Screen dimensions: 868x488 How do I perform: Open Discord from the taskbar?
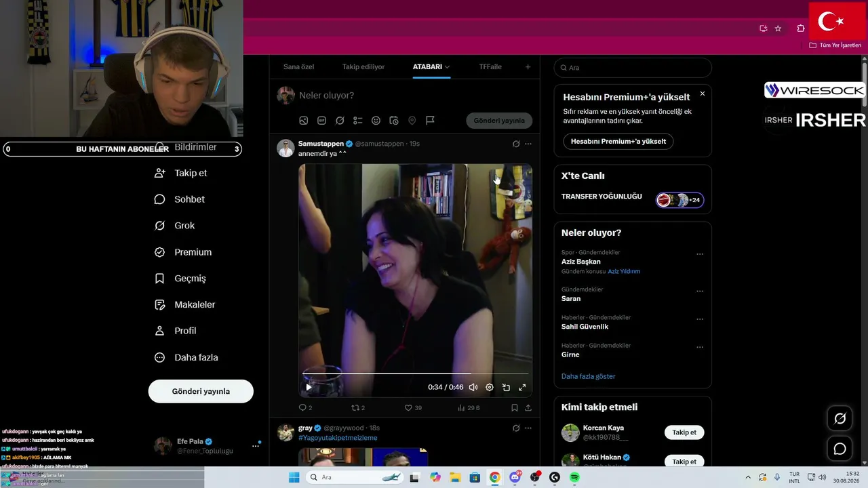[515, 477]
